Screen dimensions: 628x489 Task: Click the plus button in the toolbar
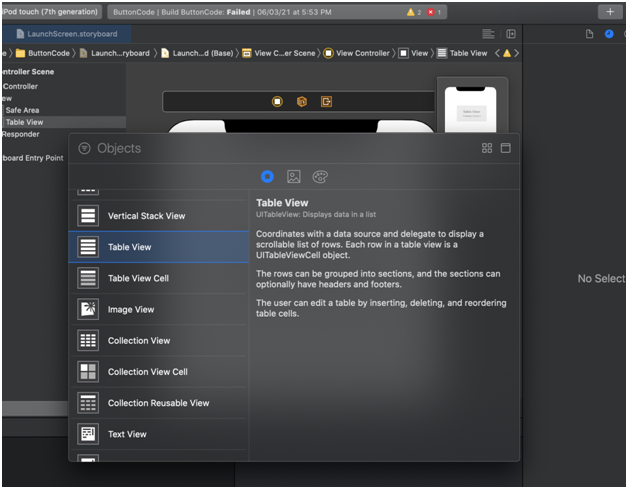[x=610, y=12]
